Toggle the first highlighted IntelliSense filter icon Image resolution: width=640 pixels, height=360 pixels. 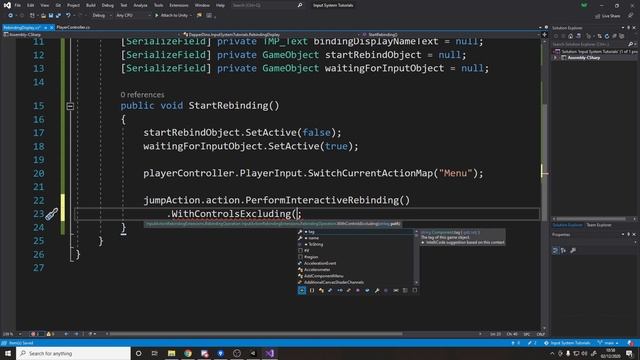coord(302,290)
